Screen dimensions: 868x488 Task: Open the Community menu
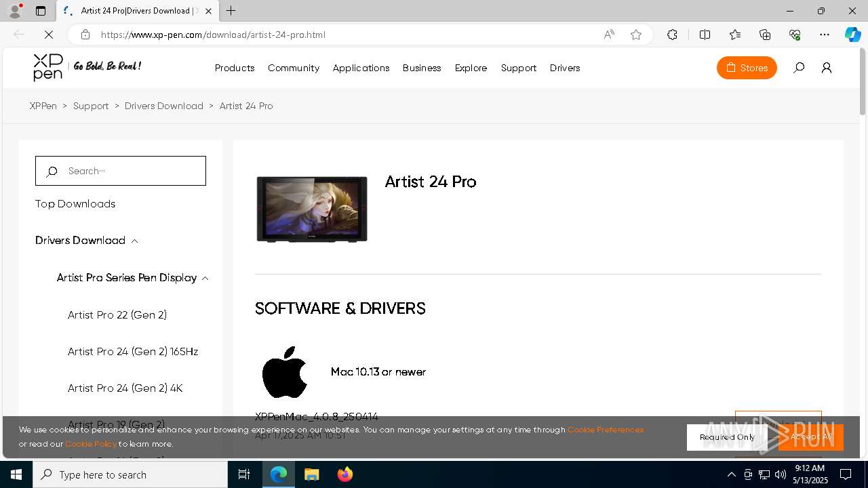pyautogui.click(x=294, y=68)
